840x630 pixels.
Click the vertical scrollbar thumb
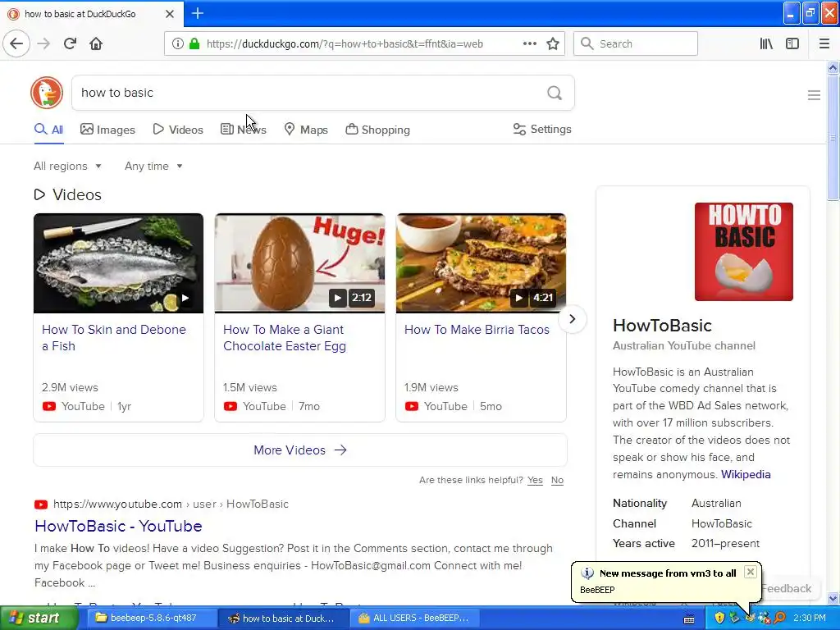[833, 137]
